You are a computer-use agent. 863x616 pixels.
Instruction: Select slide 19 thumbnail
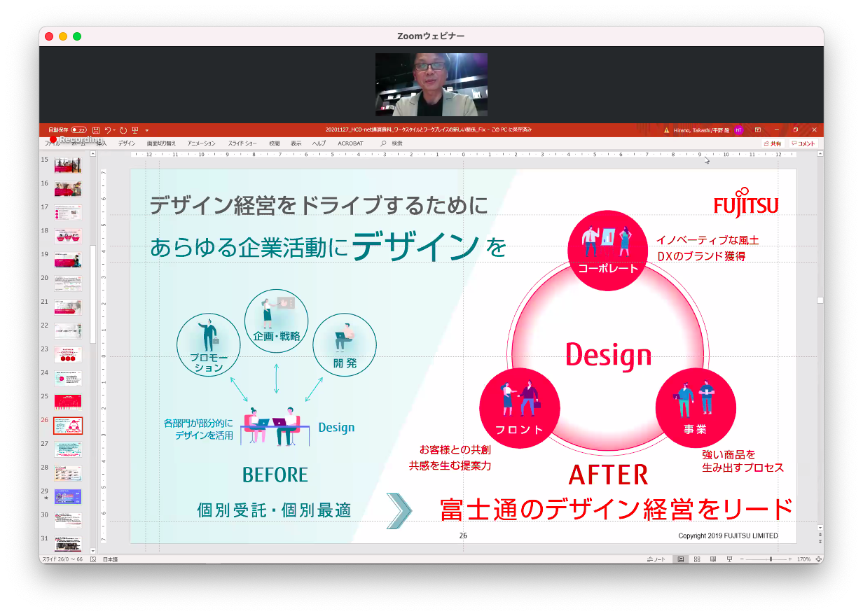[68, 260]
